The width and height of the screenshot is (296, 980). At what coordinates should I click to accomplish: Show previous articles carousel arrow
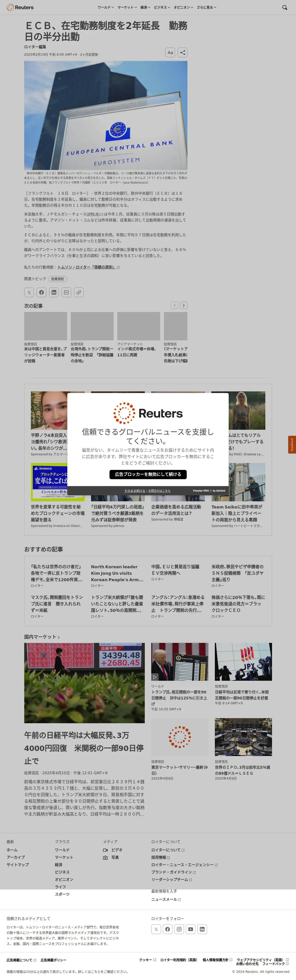175,305
